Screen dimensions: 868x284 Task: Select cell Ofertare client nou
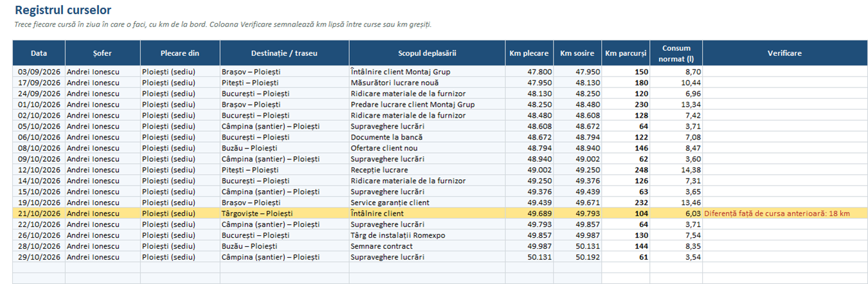tap(427, 148)
